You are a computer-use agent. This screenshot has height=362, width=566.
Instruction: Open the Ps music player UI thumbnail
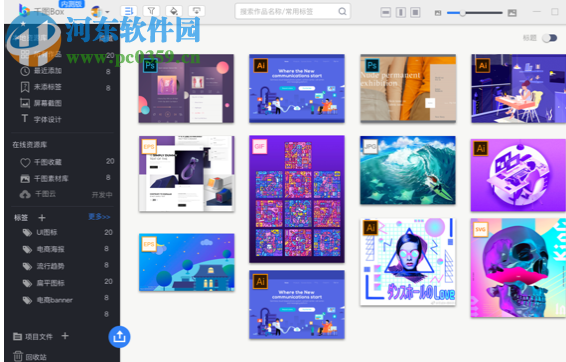186,88
